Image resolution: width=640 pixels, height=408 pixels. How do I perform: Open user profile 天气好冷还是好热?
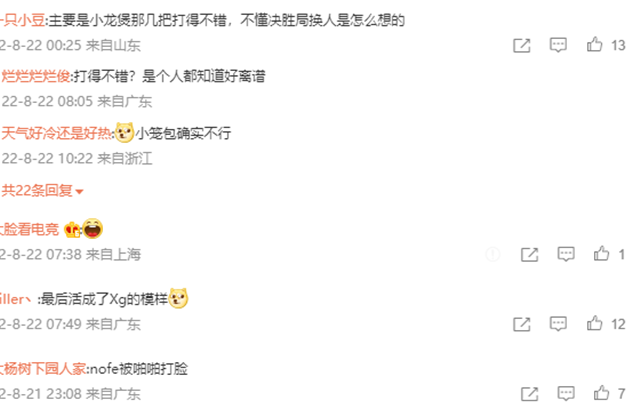(56, 133)
